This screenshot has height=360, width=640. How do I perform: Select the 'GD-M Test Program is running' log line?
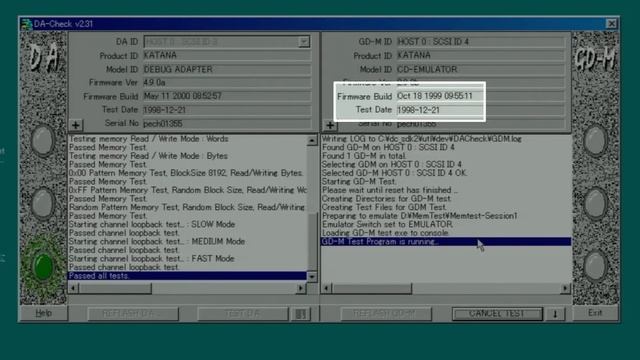tap(446, 242)
